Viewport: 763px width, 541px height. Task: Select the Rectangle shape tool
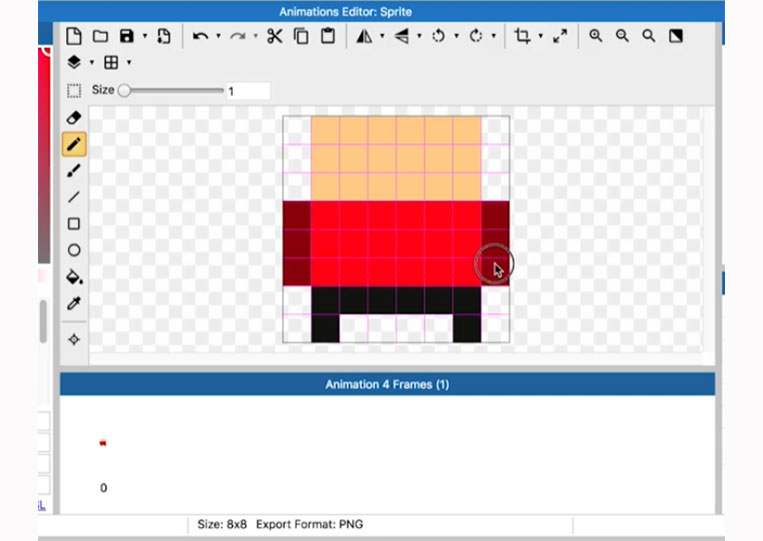click(74, 224)
